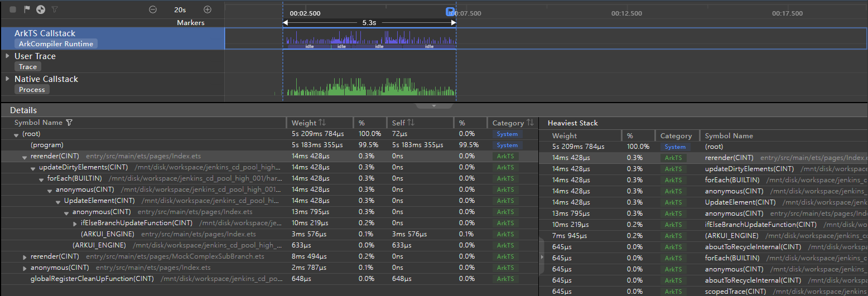
Task: Open the Symbol Name filter funnel
Action: (x=69, y=123)
